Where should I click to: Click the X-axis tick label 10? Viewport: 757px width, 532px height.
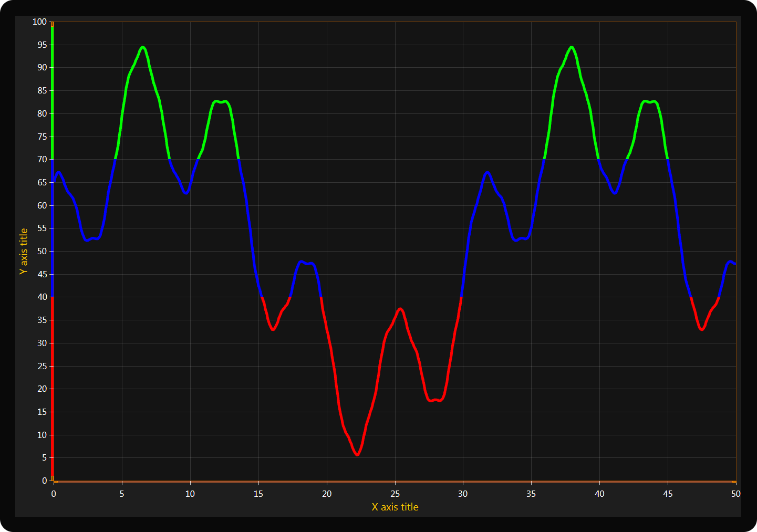pyautogui.click(x=190, y=494)
